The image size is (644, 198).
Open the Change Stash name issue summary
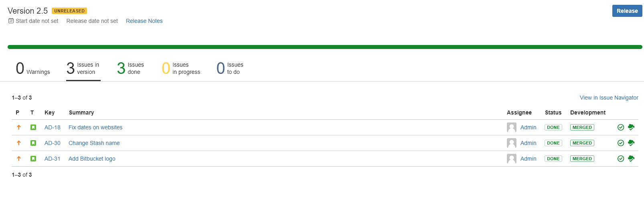[94, 143]
